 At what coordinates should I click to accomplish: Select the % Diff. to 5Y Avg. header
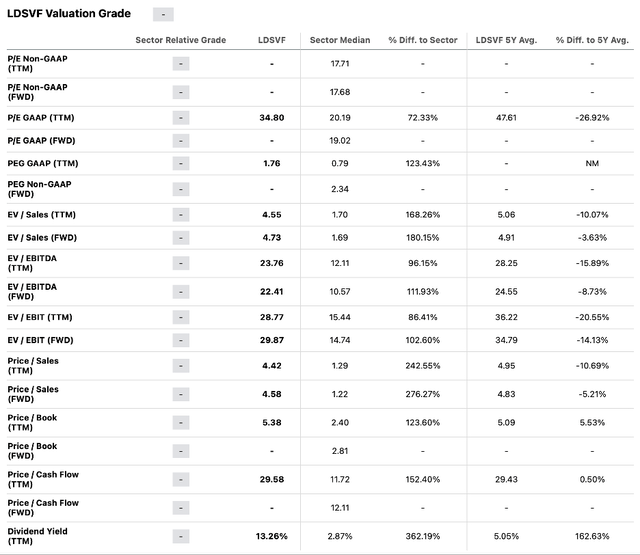coord(592,40)
